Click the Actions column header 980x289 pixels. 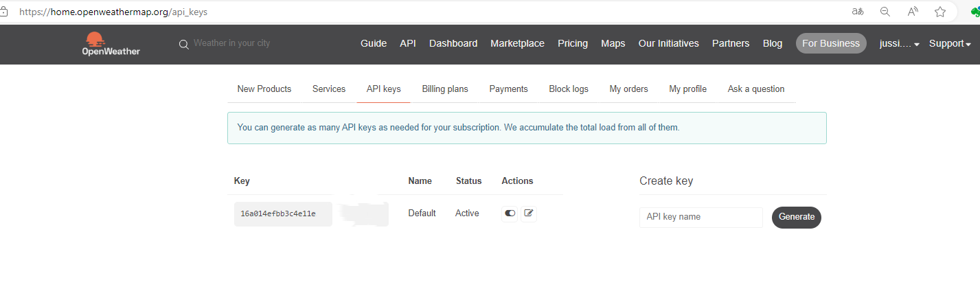click(x=517, y=181)
